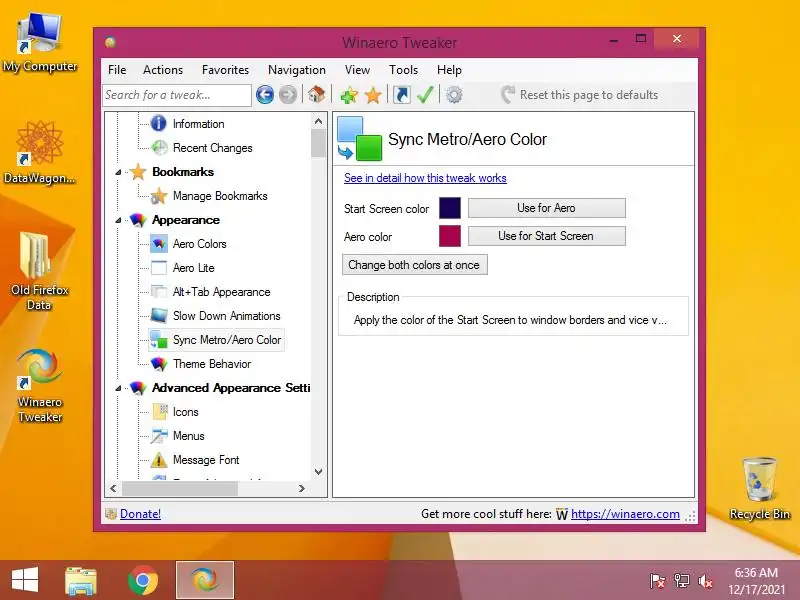800x600 pixels.
Task: Open Manage Bookmarks tree item
Action: [x=220, y=196]
